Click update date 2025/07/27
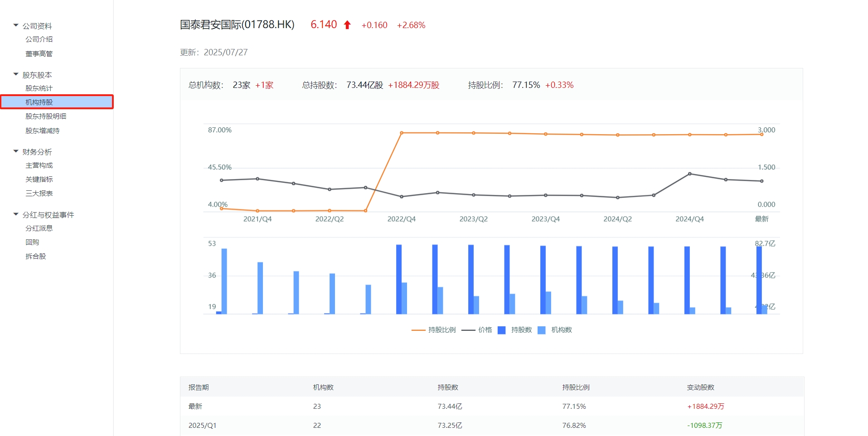This screenshot has height=436, width=868. point(226,52)
